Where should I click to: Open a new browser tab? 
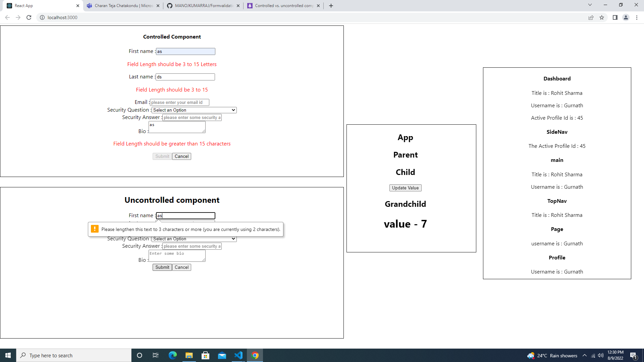point(331,5)
